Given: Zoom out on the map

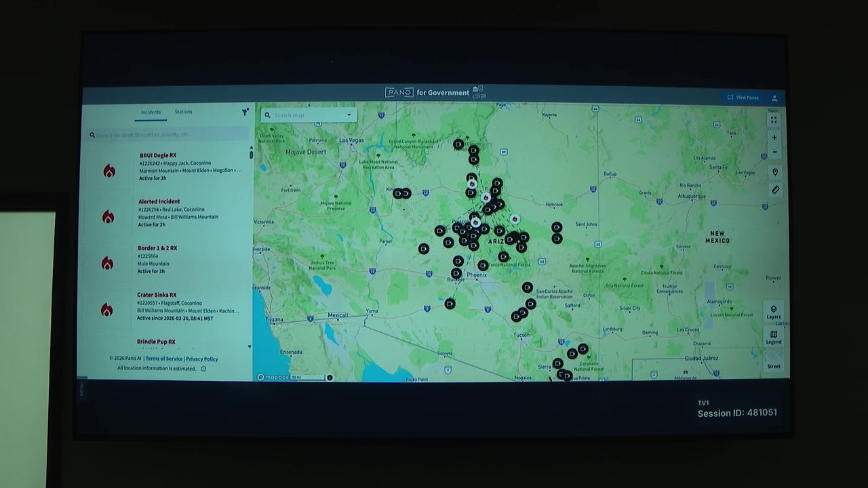Looking at the screenshot, I should pos(774,152).
